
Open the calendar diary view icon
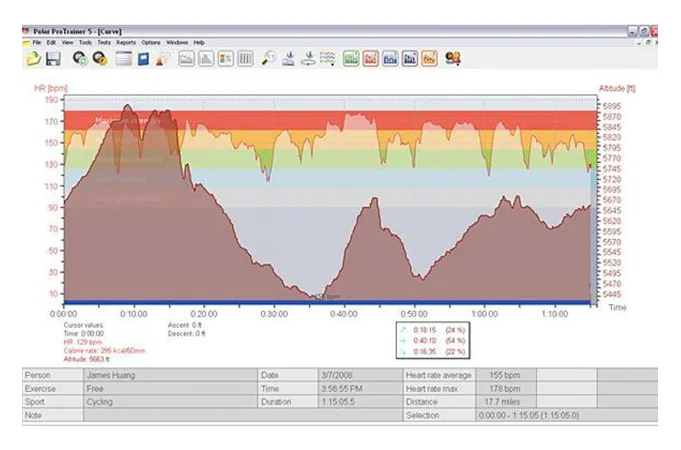tap(125, 59)
